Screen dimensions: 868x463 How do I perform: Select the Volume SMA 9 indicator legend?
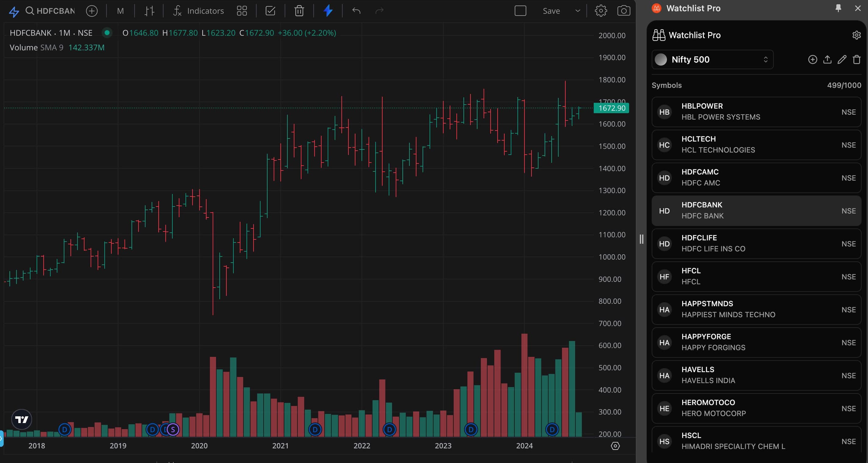coord(57,48)
